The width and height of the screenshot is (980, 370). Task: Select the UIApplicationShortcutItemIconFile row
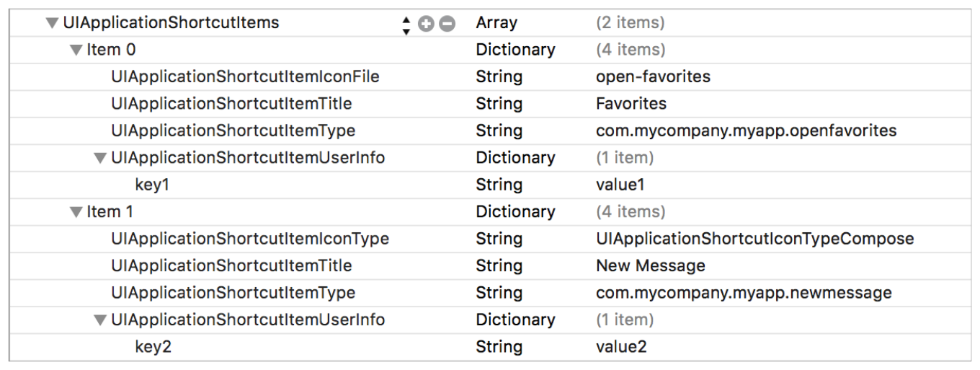245,76
